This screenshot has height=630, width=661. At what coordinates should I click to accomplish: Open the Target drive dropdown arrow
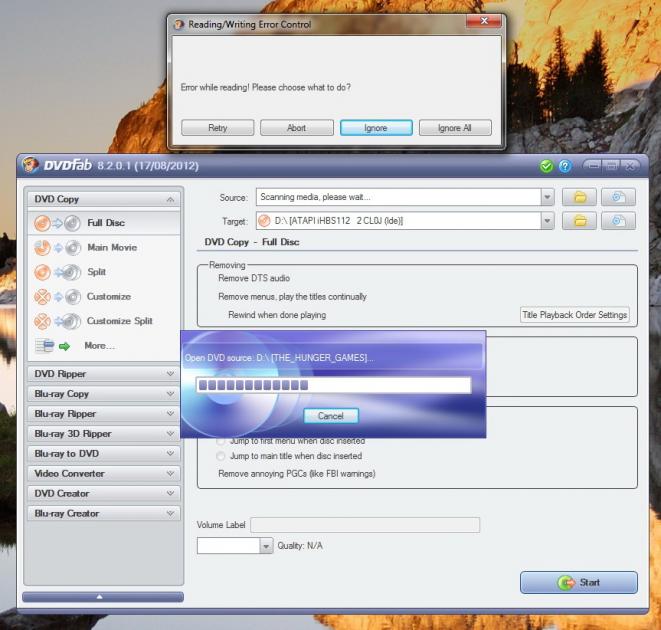point(547,221)
